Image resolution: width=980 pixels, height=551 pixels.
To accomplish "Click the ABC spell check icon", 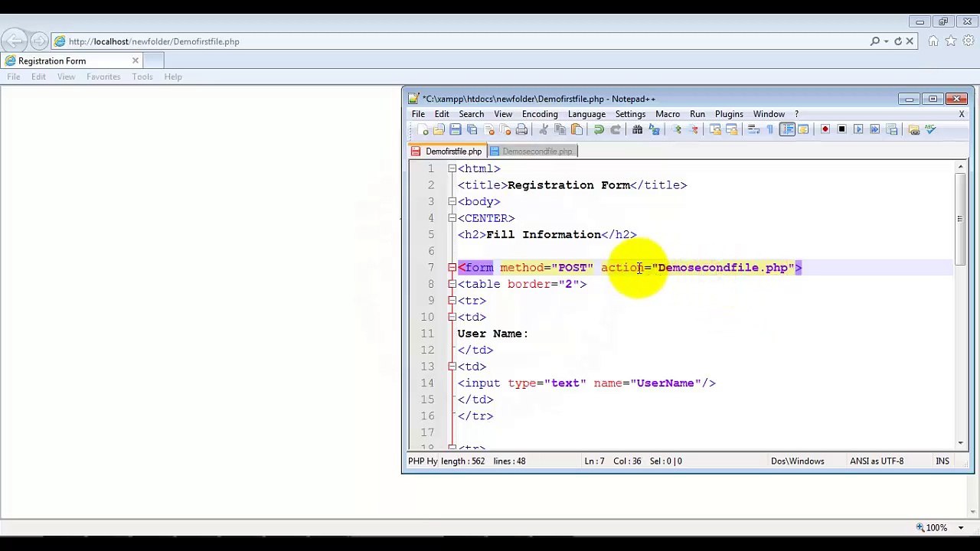I will [930, 130].
